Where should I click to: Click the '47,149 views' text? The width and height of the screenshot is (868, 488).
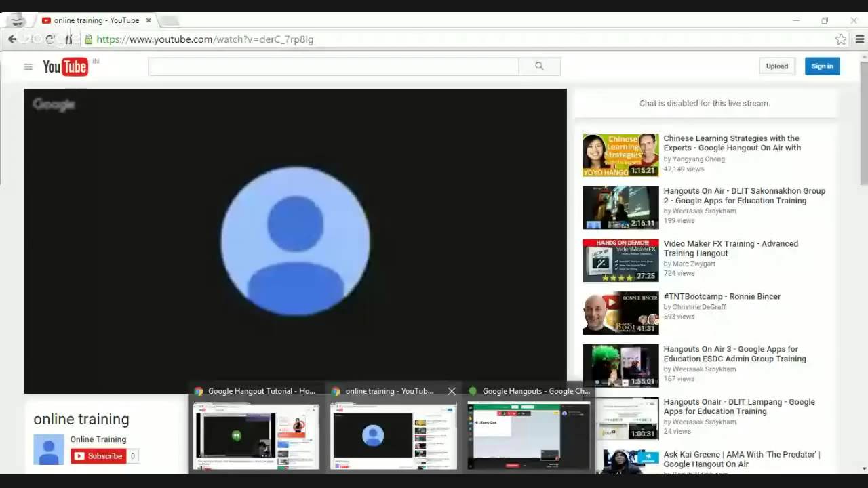click(x=684, y=169)
